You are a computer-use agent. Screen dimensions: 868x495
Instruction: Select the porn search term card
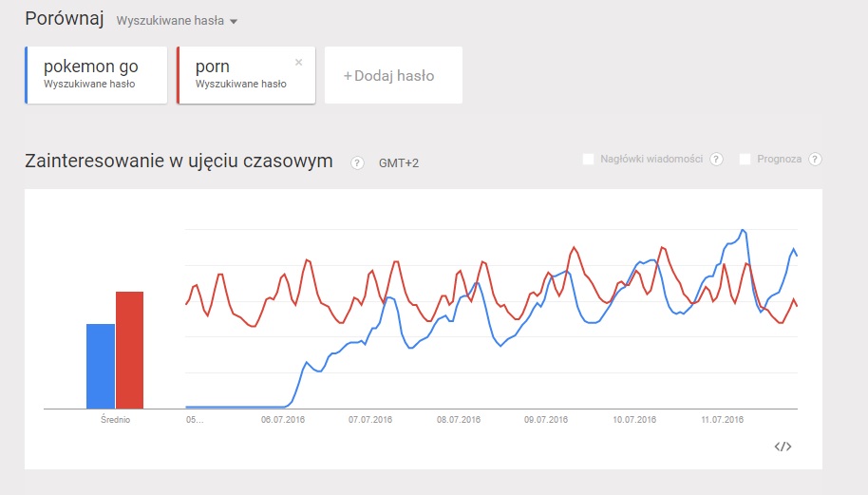tap(246, 75)
